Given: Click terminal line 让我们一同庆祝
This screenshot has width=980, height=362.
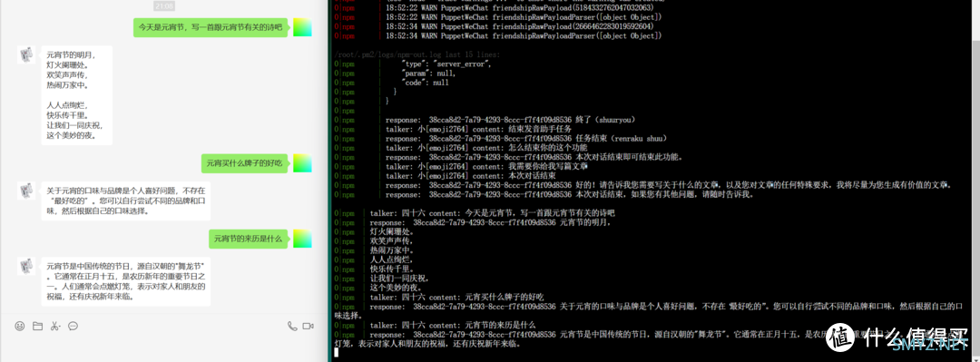Looking at the screenshot, I should click(398, 279).
